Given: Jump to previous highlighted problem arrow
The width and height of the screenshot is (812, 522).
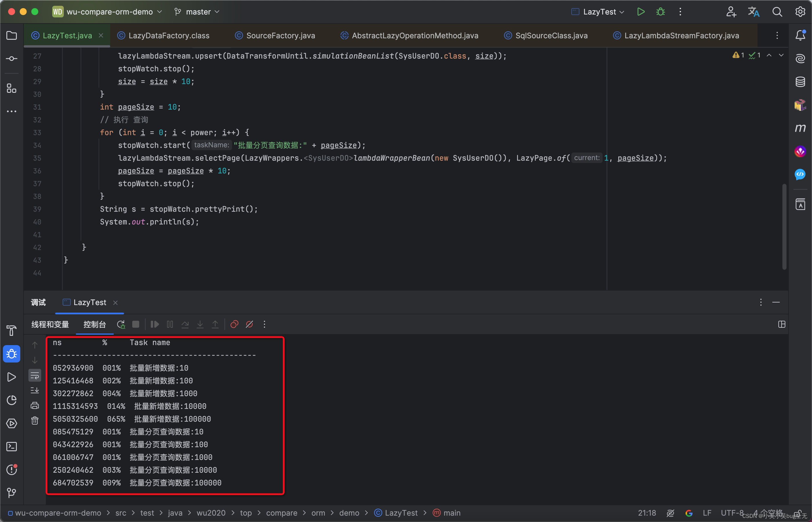Looking at the screenshot, I should [x=769, y=55].
